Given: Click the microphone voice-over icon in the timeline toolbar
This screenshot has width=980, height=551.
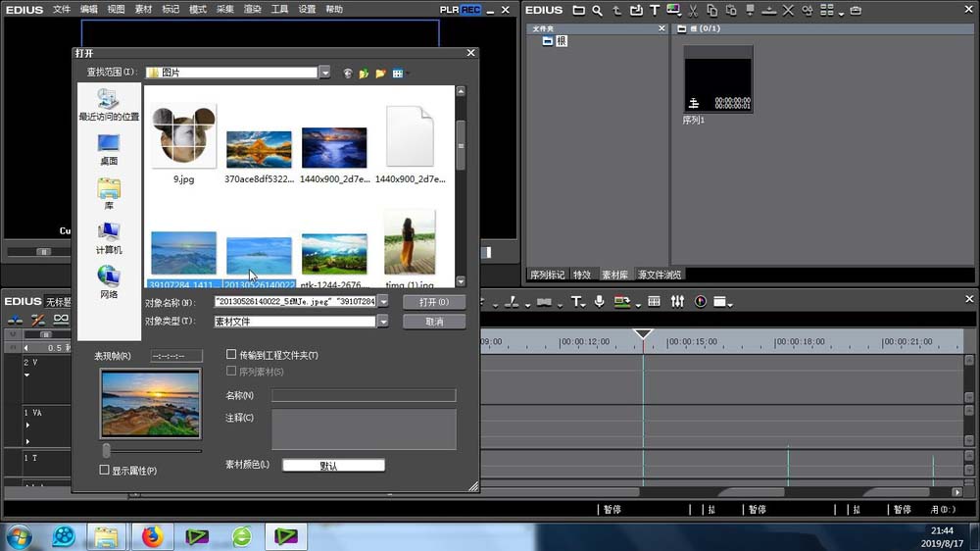Looking at the screenshot, I should 599,301.
